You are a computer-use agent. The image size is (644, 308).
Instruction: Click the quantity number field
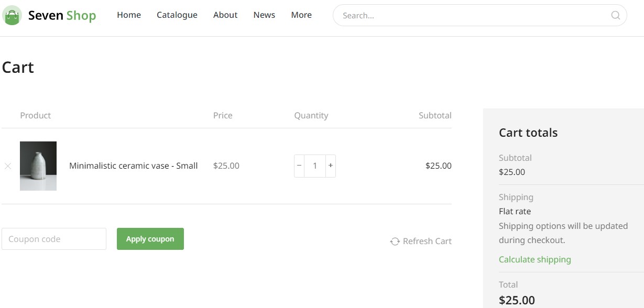pyautogui.click(x=315, y=166)
